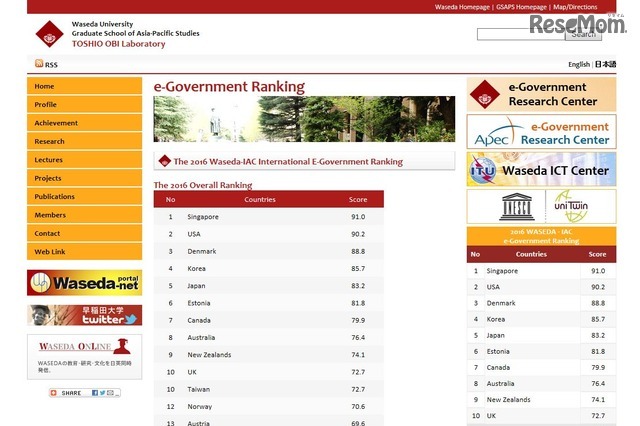Click Denmark in the main ranking table
640x426 pixels.
click(x=202, y=251)
